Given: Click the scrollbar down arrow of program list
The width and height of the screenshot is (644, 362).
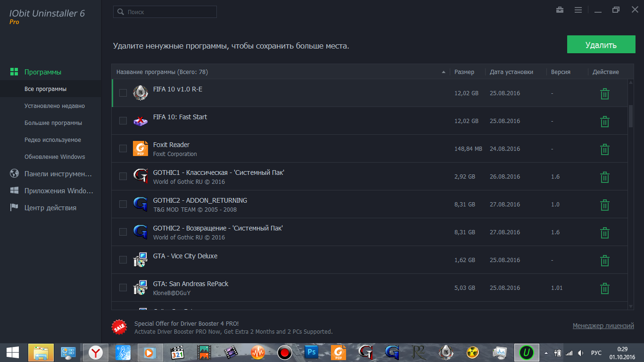Looking at the screenshot, I should click(x=631, y=306).
